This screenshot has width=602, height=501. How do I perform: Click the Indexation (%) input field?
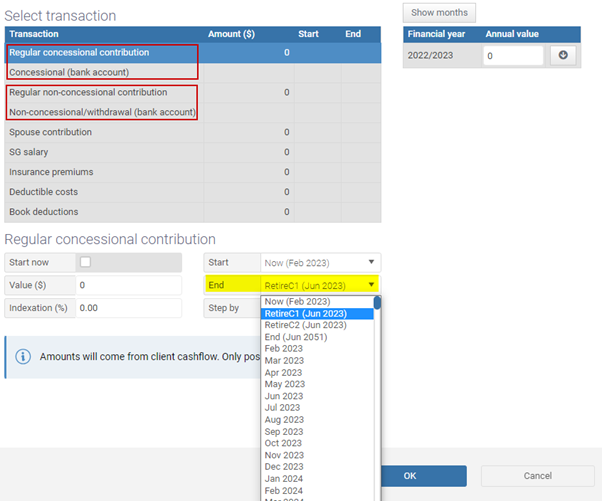pos(128,308)
